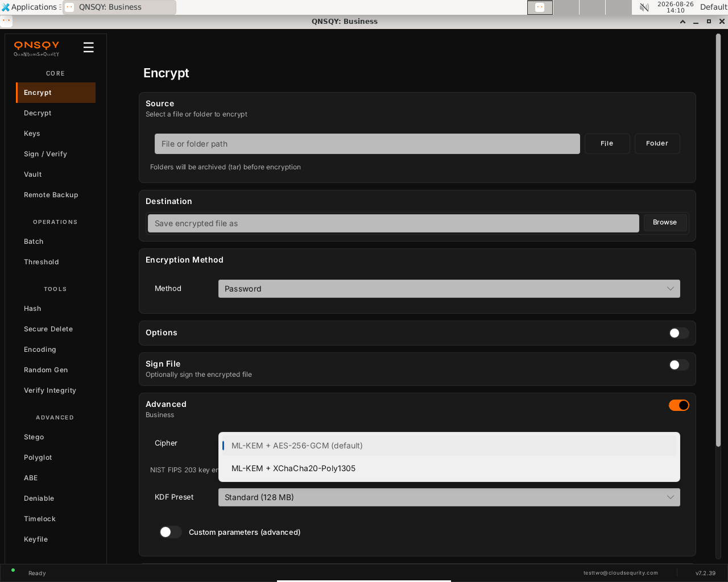The image size is (728, 582).
Task: Select Remote Backup in sidebar
Action: [x=56, y=195]
